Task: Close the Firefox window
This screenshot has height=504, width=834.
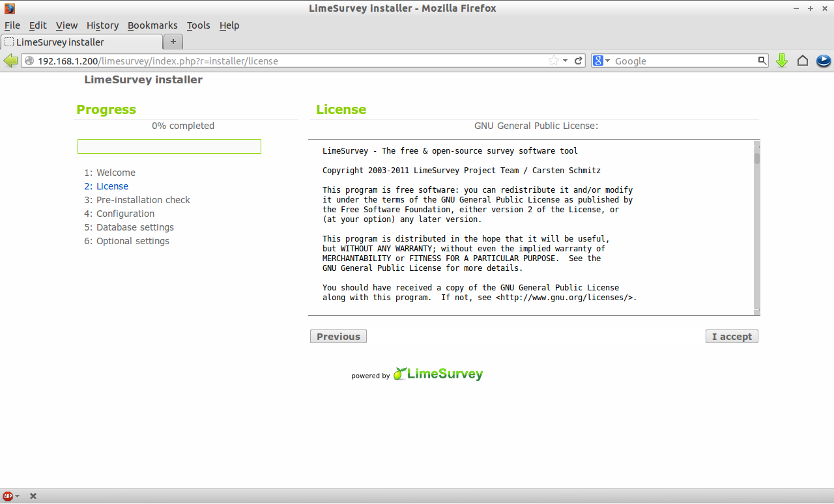Action: pyautogui.click(x=824, y=8)
